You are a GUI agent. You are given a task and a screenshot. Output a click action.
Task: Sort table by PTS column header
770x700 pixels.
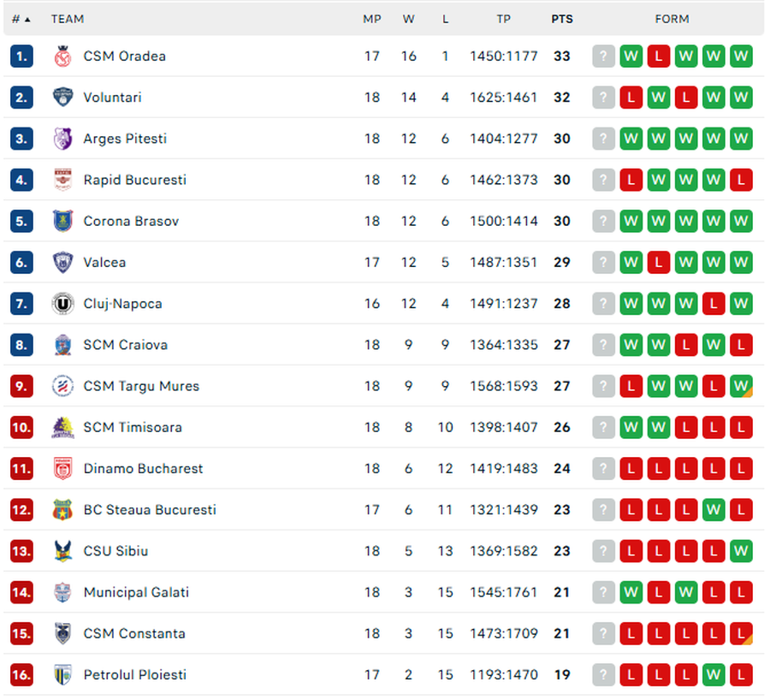[562, 19]
